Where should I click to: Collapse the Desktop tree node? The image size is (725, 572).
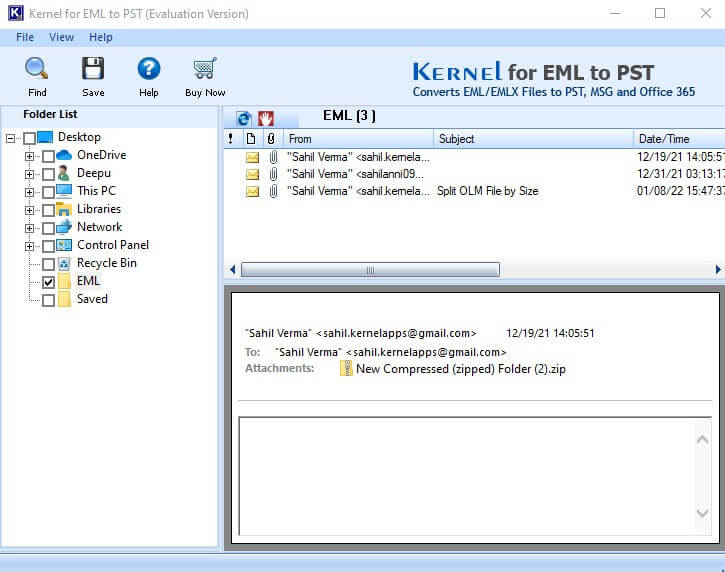coord(11,138)
